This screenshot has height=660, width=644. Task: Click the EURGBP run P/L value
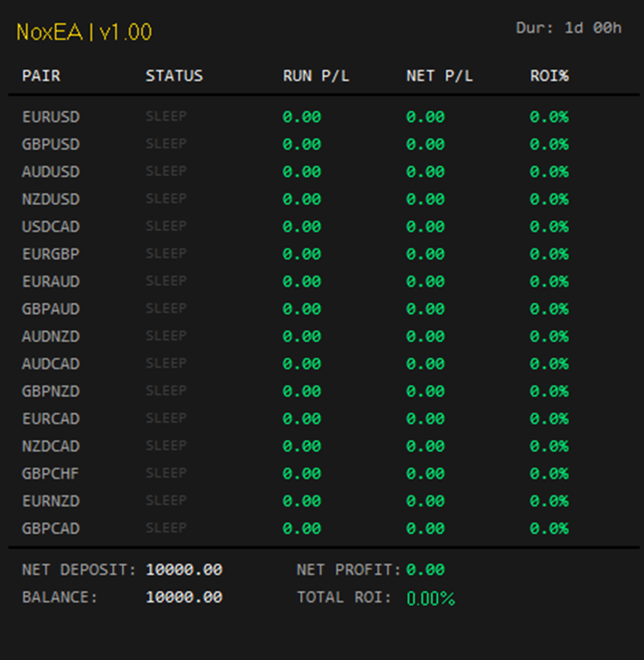(301, 254)
